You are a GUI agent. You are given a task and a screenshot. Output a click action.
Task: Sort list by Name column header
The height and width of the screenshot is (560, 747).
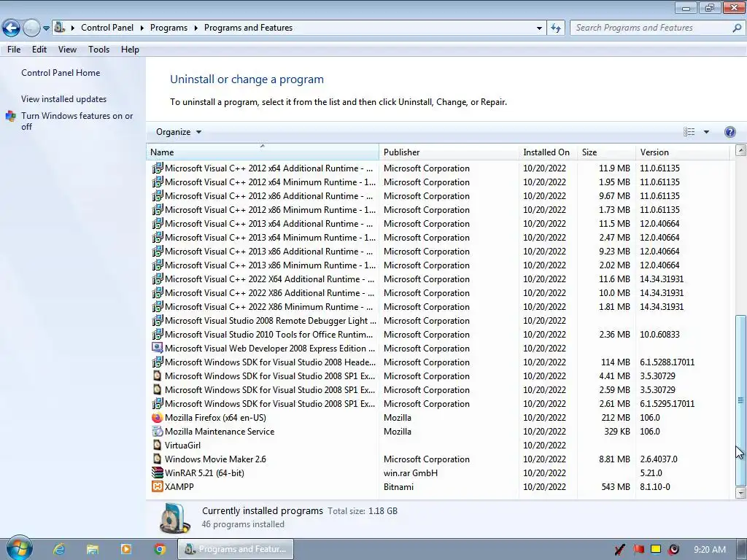pyautogui.click(x=263, y=152)
